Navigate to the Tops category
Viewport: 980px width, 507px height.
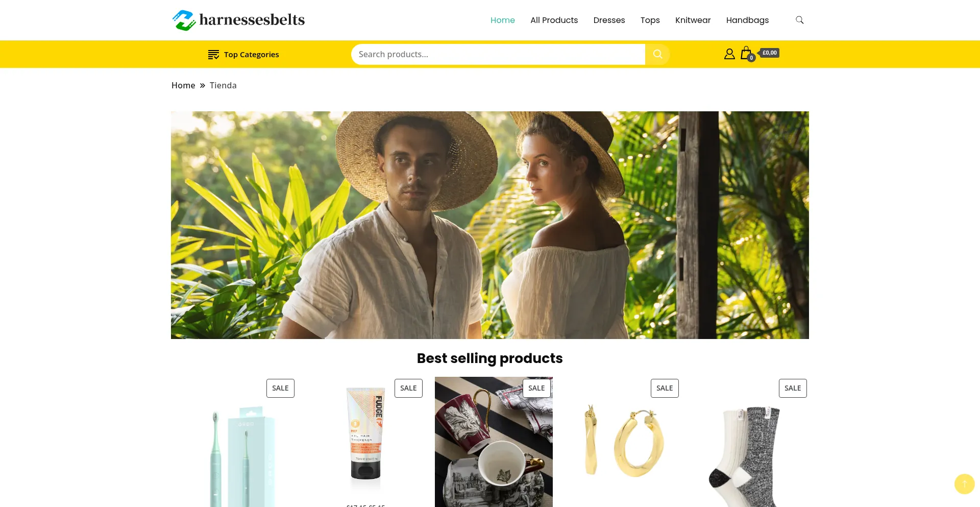point(650,20)
